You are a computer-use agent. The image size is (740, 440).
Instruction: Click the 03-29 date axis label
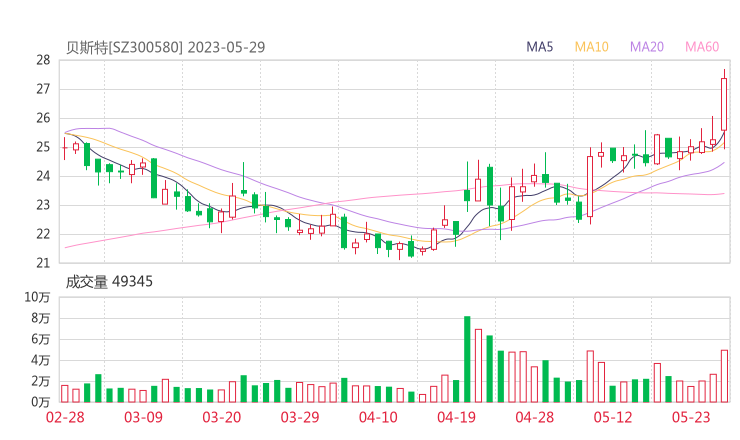tap(300, 417)
